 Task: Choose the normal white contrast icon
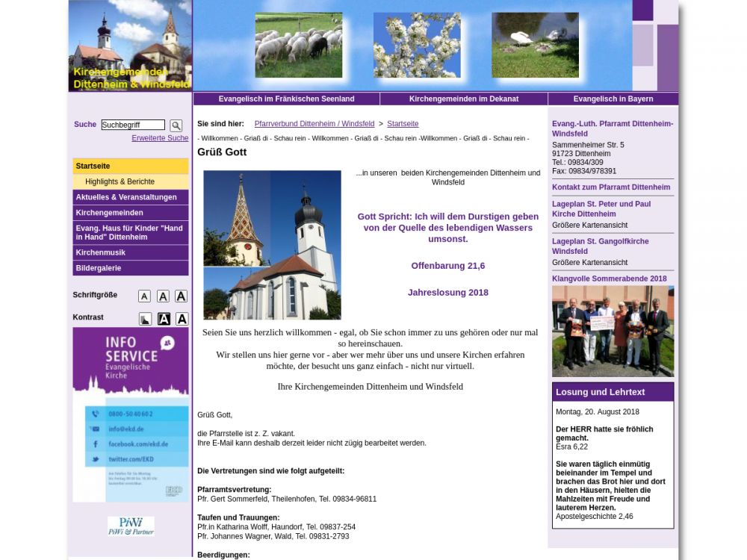tap(182, 320)
